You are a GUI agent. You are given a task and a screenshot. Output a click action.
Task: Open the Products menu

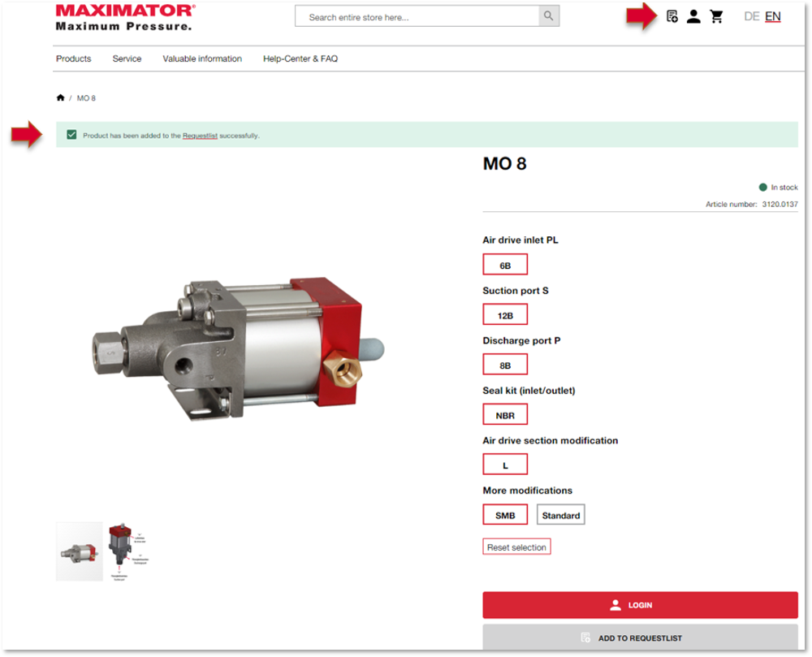[74, 58]
